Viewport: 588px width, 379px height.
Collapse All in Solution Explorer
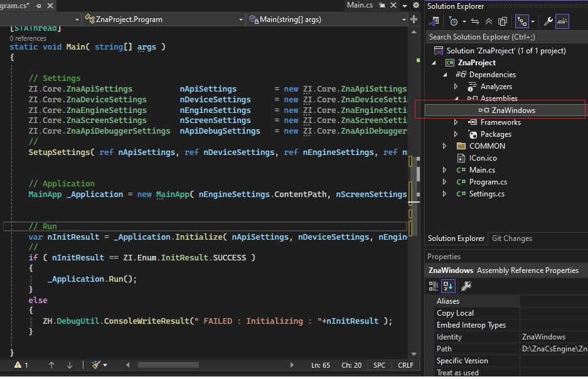[489, 21]
